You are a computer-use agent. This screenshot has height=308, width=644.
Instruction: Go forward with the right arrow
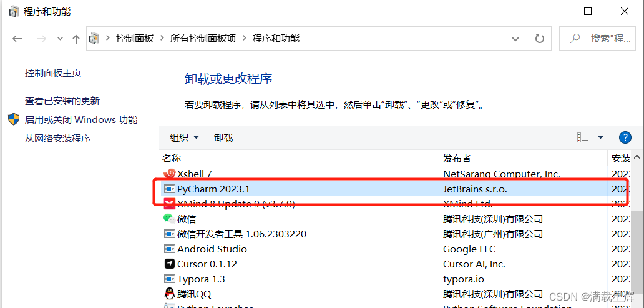(x=41, y=39)
